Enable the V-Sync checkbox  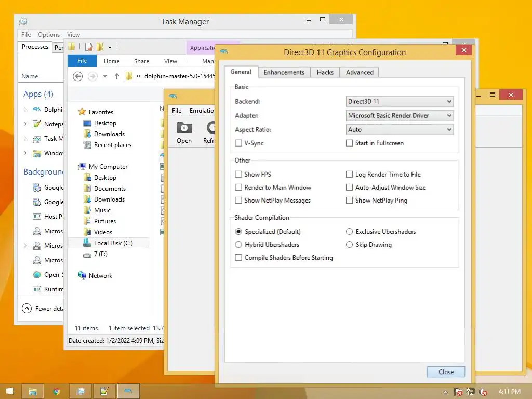point(238,143)
